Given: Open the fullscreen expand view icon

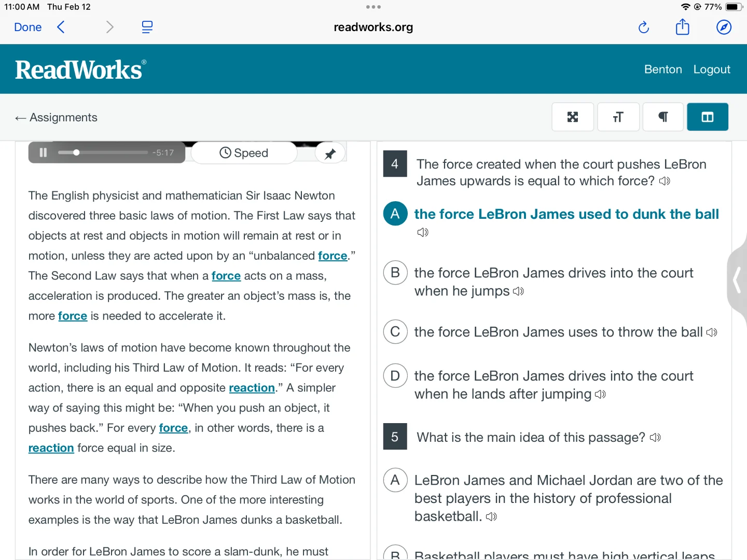Looking at the screenshot, I should click(x=572, y=117).
